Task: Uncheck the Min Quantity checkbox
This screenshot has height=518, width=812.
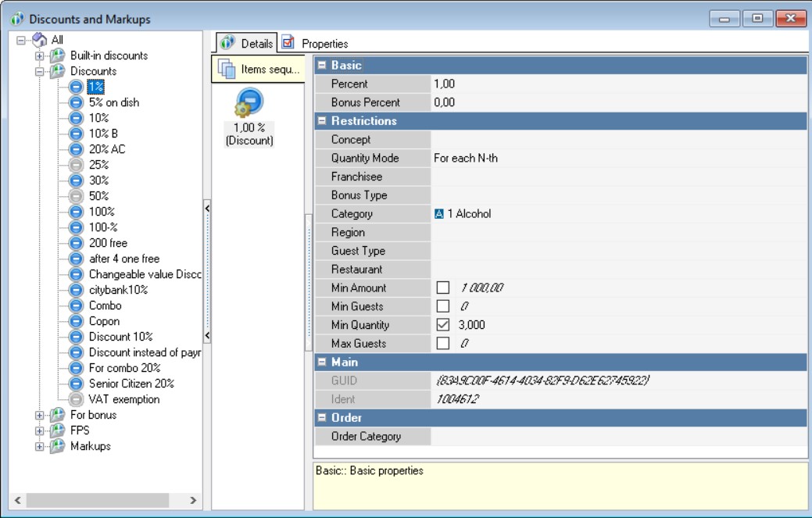Action: pos(443,325)
